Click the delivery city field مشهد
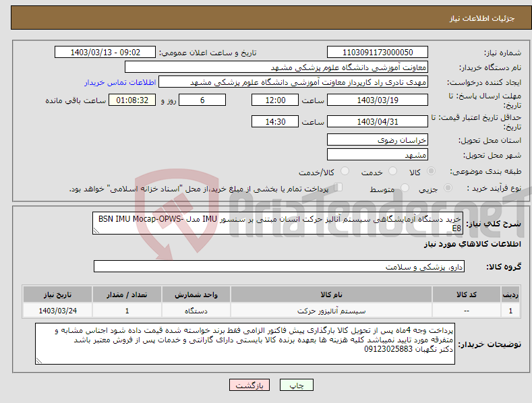 click(378, 155)
